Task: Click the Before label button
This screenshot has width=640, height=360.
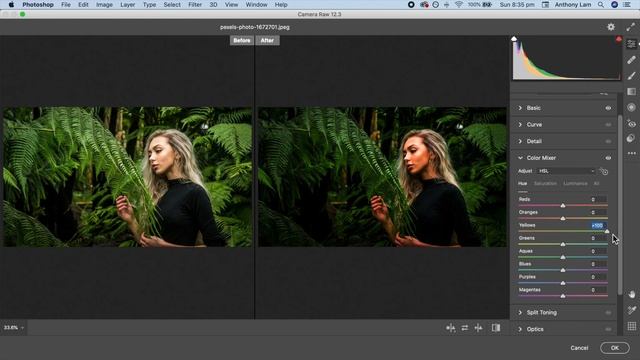Action: pos(242,40)
